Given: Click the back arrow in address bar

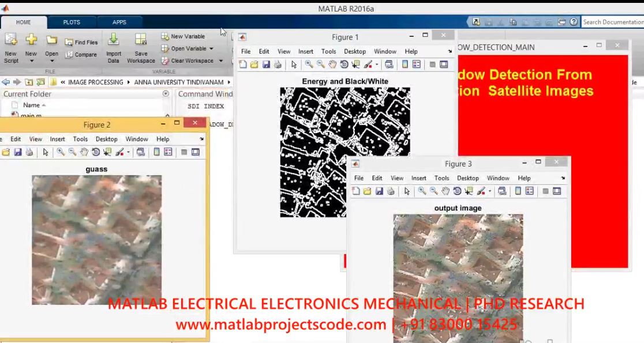Looking at the screenshot, I should click(6, 82).
